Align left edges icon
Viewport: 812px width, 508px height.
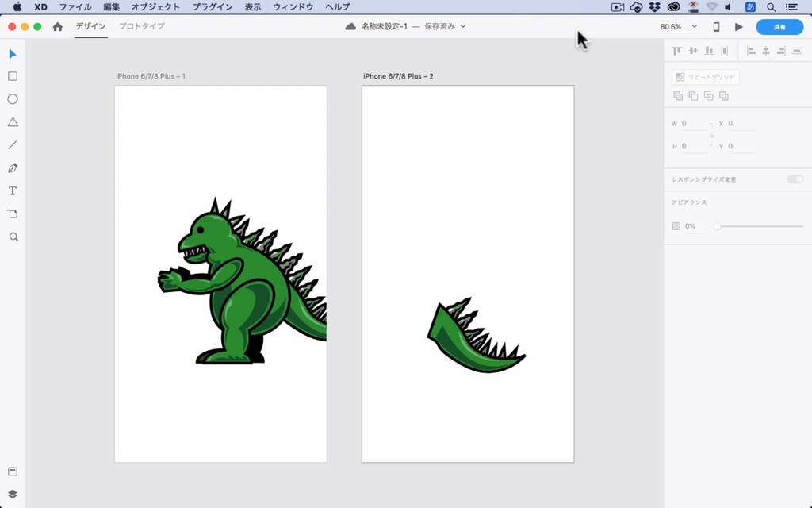click(751, 50)
